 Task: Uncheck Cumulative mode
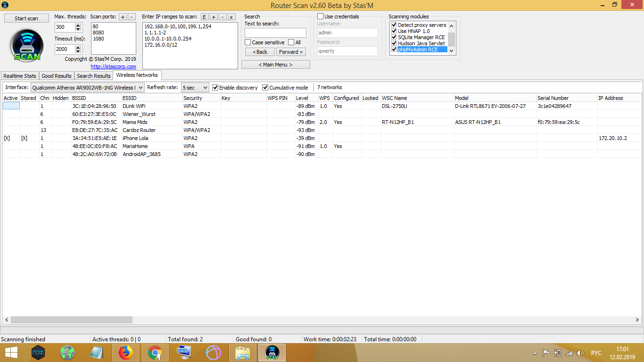click(265, 88)
